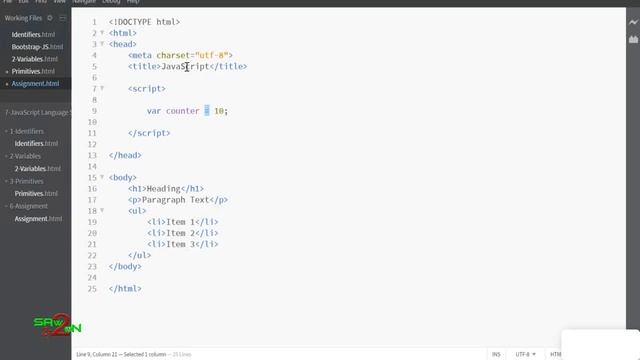
Task: Open the Help menu
Action: (x=133, y=2)
